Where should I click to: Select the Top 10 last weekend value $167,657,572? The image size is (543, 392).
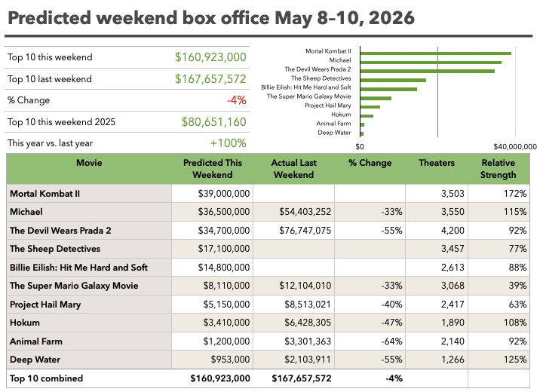pyautogui.click(x=210, y=79)
